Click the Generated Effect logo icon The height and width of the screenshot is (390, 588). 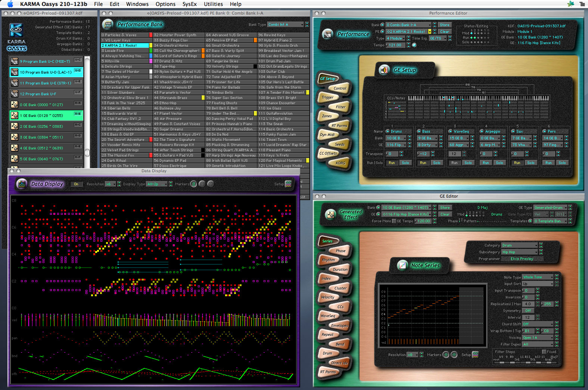pos(330,214)
